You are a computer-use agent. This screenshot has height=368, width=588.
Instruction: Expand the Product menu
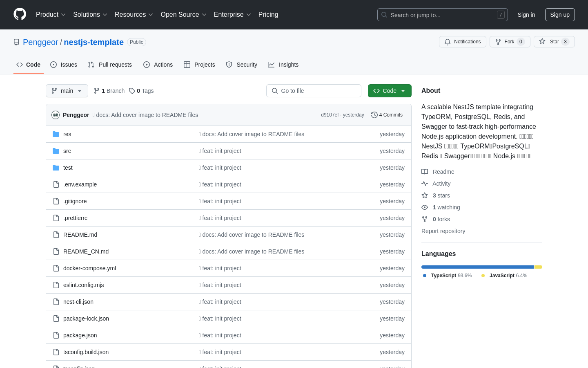51,14
